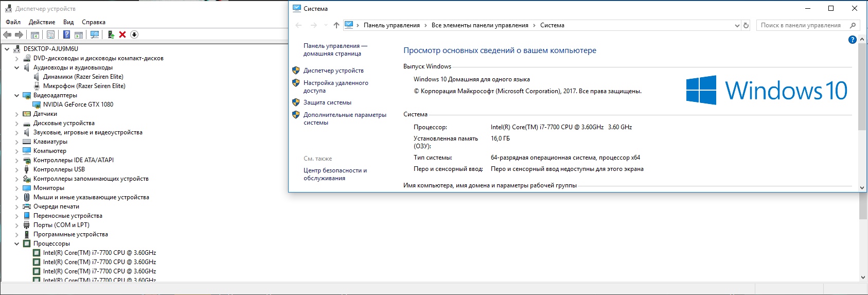Open the Настройка удаленного доступа link
This screenshot has height=295, width=868.
335,86
